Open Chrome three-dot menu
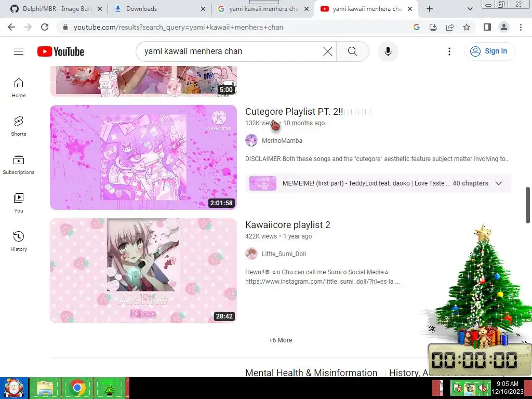The image size is (532, 399). [521, 27]
